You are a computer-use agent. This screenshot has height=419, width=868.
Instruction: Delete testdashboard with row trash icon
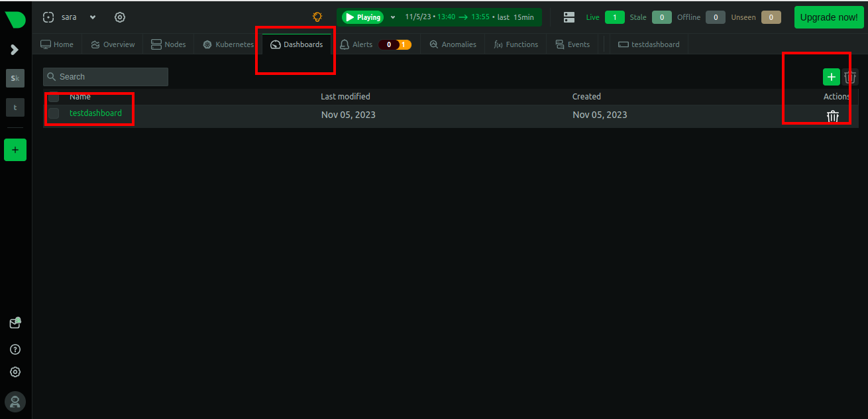(833, 116)
